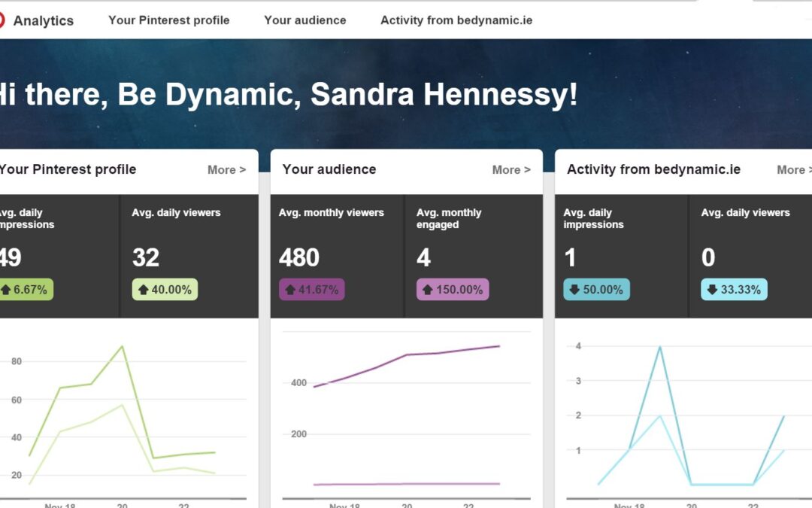Click the Pinterest logo icon
Image resolution: width=812 pixels, height=508 pixels.
[2, 20]
